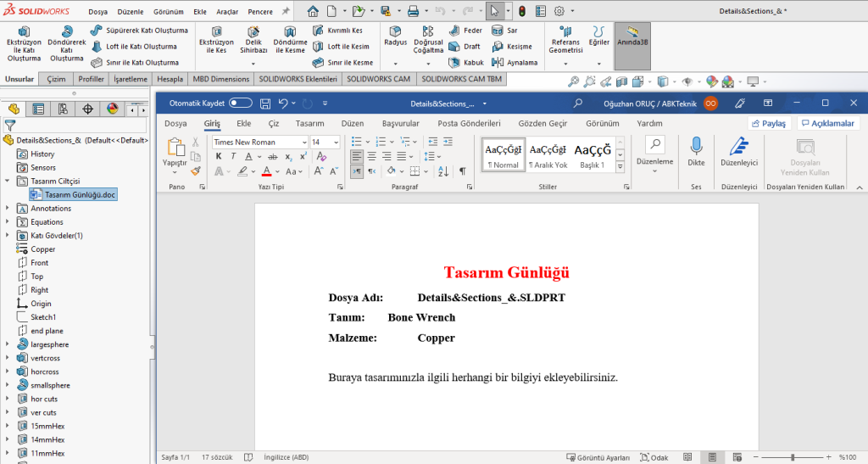Toggle italic formatting in Word ribbon
The height and width of the screenshot is (464, 868).
[233, 157]
